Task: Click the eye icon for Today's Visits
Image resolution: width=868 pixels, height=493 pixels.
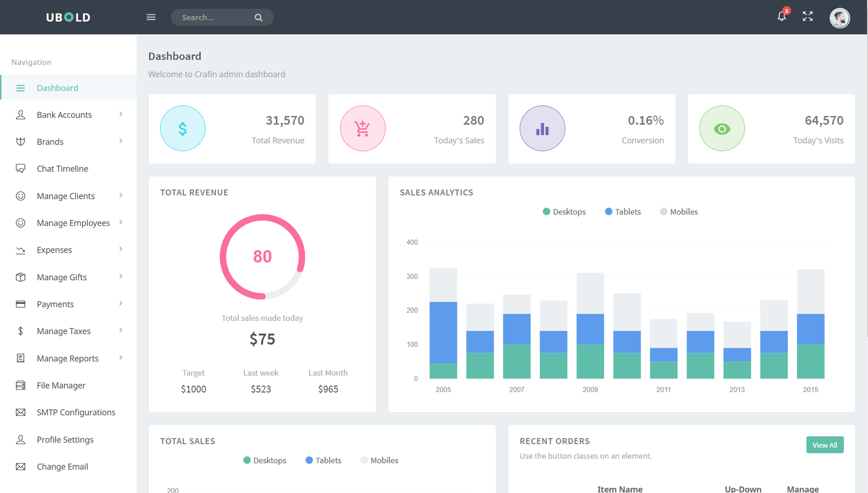Action: (x=722, y=129)
